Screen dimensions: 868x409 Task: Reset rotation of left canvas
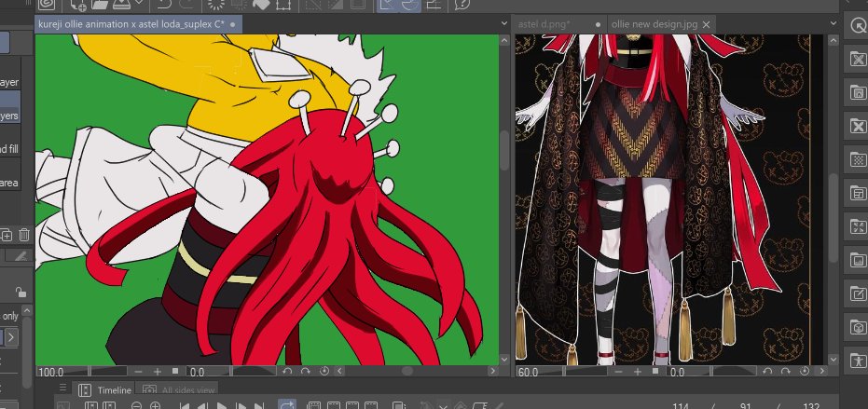coord(324,371)
